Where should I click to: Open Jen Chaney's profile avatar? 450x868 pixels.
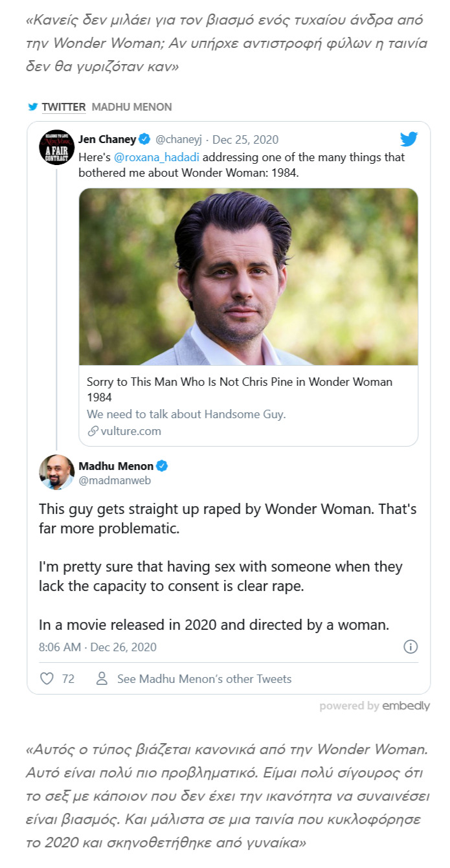tap(57, 147)
